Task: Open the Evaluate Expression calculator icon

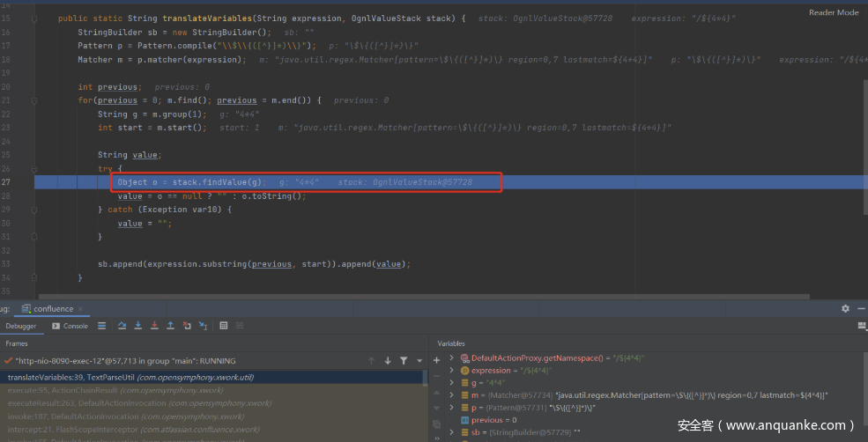Action: click(x=224, y=326)
